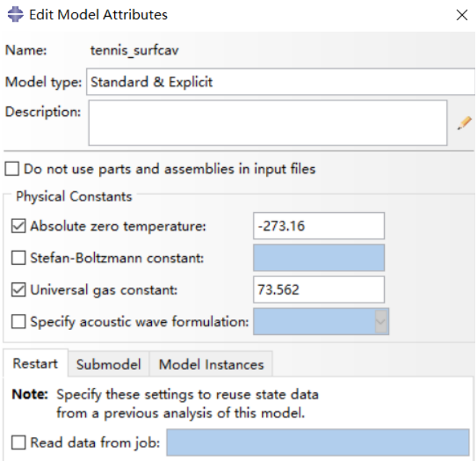The width and height of the screenshot is (476, 461).
Task: Enable Stefan-Boltzmann constant checkbox
Action: point(19,258)
